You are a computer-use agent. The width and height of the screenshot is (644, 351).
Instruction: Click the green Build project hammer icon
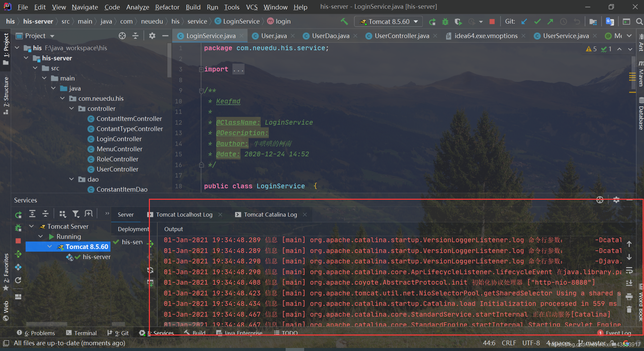pyautogui.click(x=344, y=21)
